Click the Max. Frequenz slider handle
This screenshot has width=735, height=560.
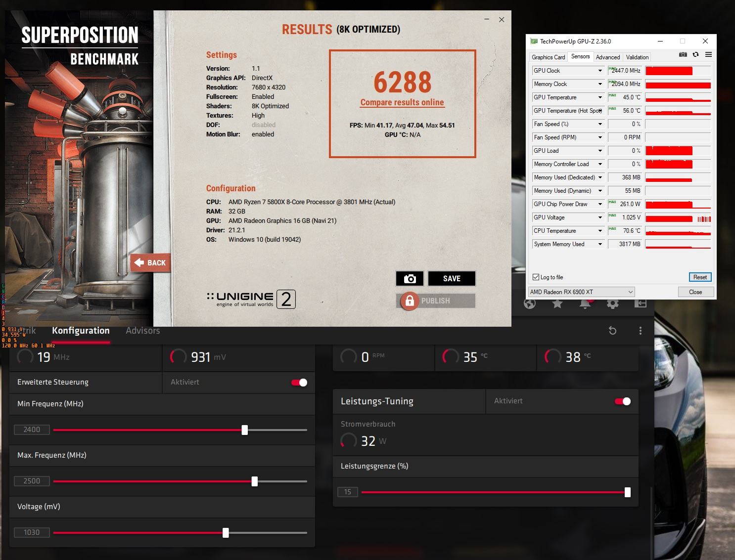[255, 481]
